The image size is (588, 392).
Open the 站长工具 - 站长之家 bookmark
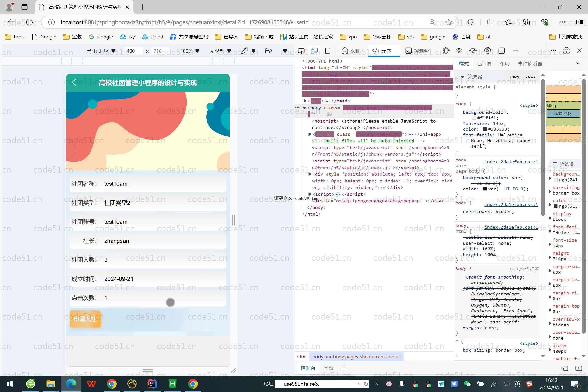pos(307,37)
